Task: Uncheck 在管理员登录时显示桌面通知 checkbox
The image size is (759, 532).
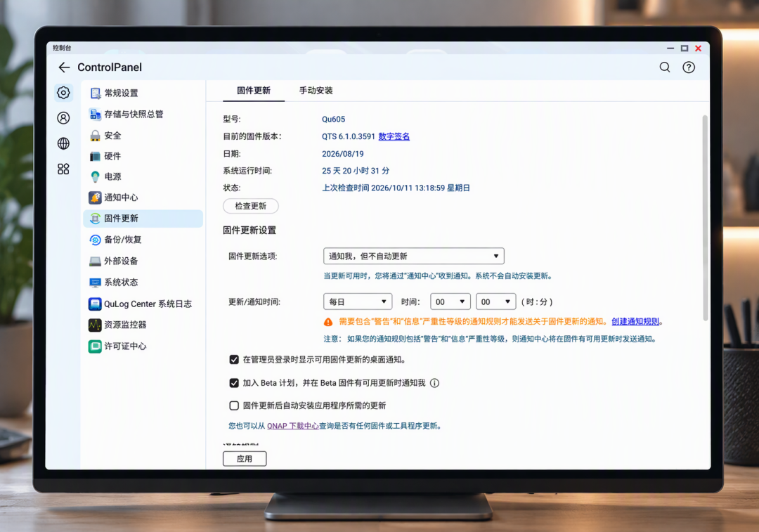Action: pyautogui.click(x=234, y=360)
